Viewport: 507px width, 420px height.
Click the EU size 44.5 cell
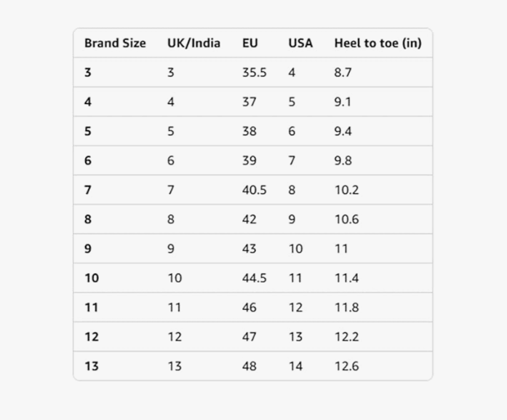point(254,278)
